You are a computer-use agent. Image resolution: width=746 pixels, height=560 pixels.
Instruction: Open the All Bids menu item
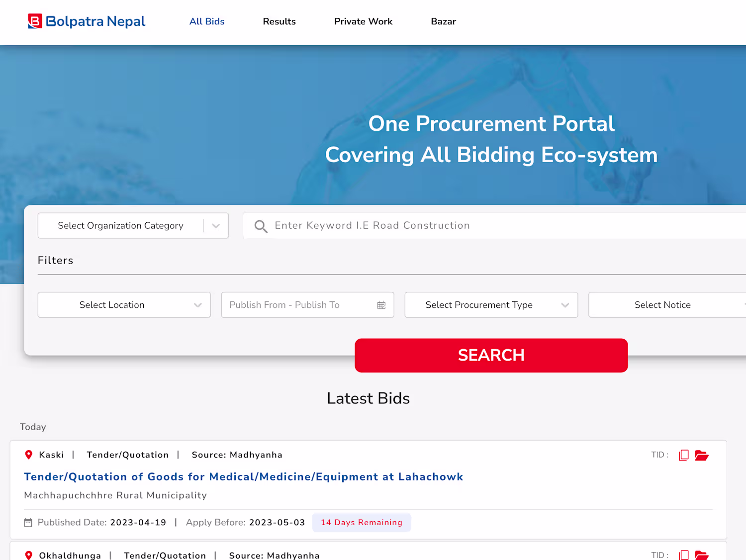point(207,21)
